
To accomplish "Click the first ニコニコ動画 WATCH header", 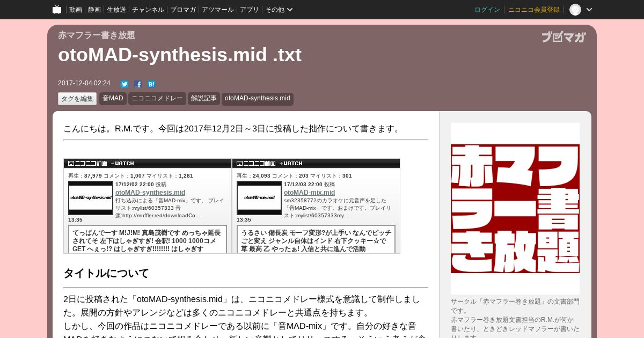I will point(148,163).
